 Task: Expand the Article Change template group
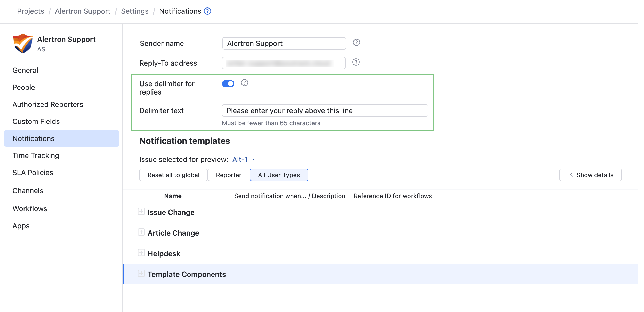141,232
